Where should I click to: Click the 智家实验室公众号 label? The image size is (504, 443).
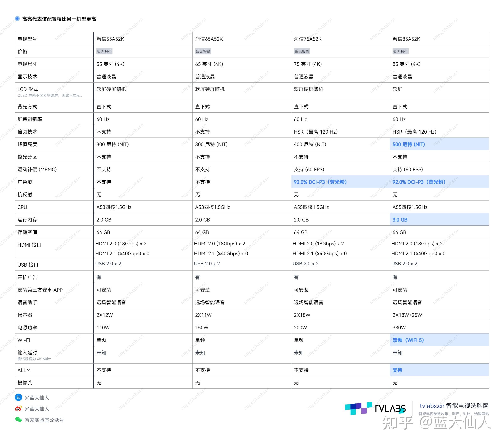44,420
